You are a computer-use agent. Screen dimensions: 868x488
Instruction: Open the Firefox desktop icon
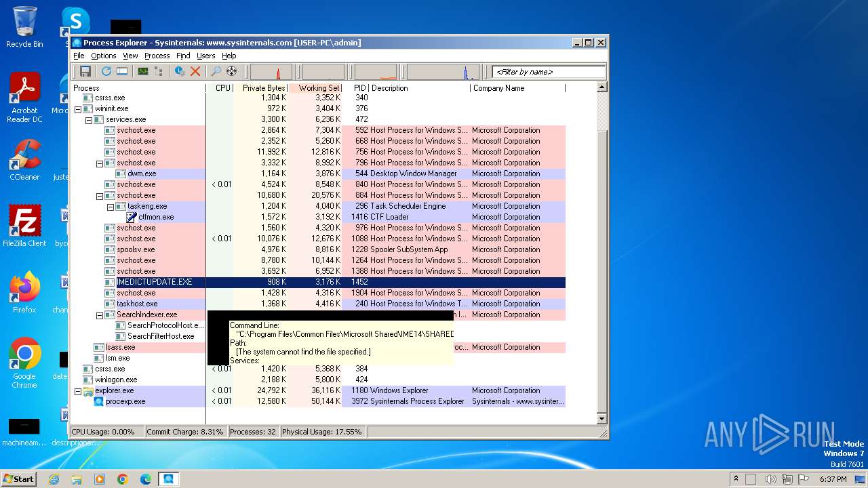pyautogui.click(x=24, y=293)
